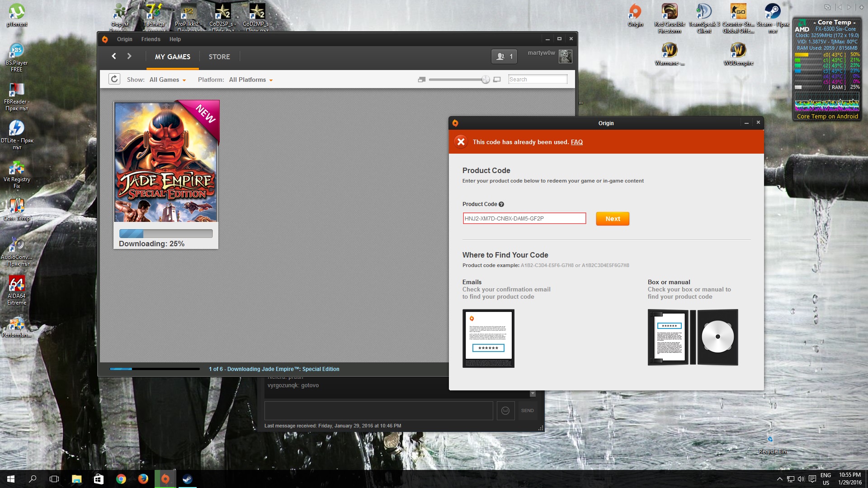Launch Red Crucible Firestorm shortcut
Viewport: 868px width, 488px height.
point(670,18)
